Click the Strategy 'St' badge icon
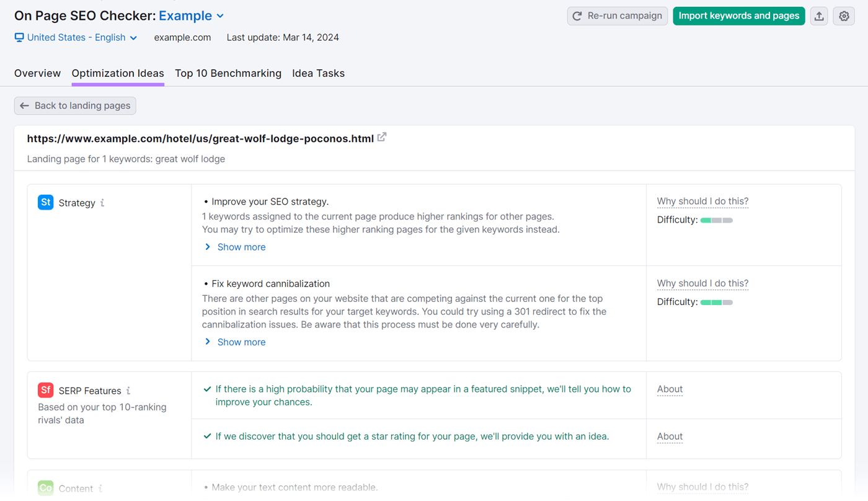This screenshot has height=501, width=868. (x=45, y=202)
